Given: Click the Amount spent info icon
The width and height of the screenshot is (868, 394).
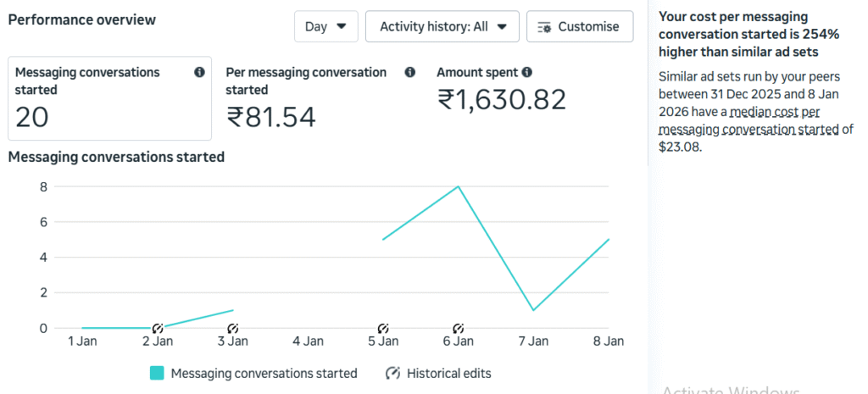Looking at the screenshot, I should pos(527,73).
